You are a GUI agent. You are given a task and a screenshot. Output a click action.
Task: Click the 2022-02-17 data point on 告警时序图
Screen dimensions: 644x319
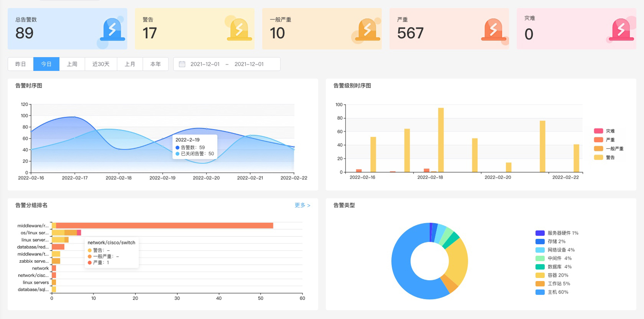74,117
